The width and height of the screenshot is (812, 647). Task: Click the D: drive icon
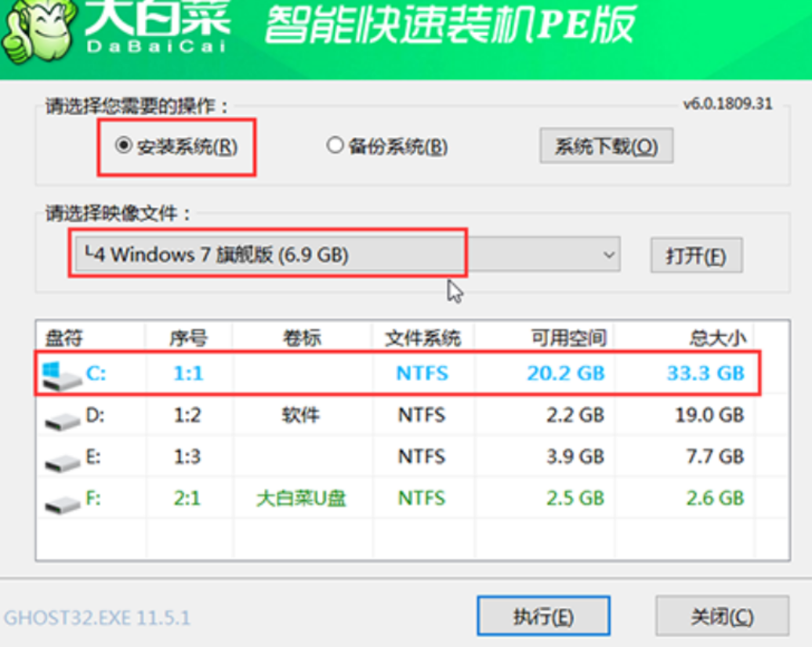62,421
